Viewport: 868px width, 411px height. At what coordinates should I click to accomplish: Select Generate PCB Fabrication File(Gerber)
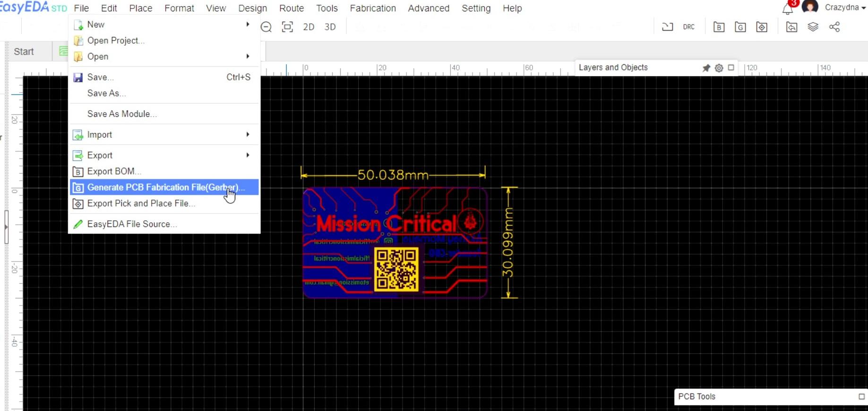click(164, 187)
